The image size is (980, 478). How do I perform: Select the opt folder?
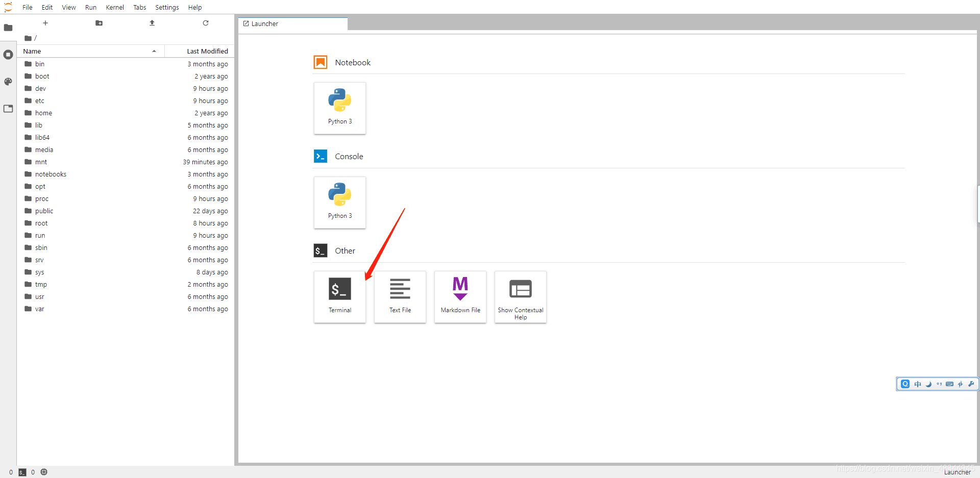pos(126,186)
